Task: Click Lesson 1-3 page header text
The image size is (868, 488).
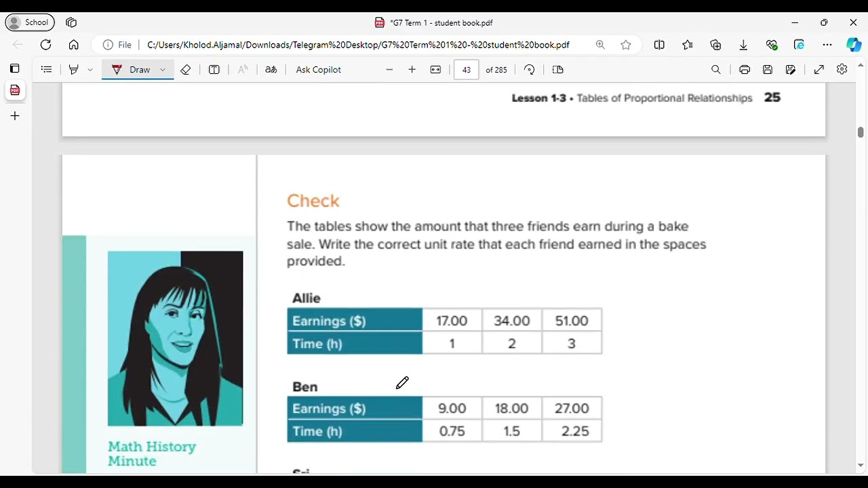Action: 632,98
